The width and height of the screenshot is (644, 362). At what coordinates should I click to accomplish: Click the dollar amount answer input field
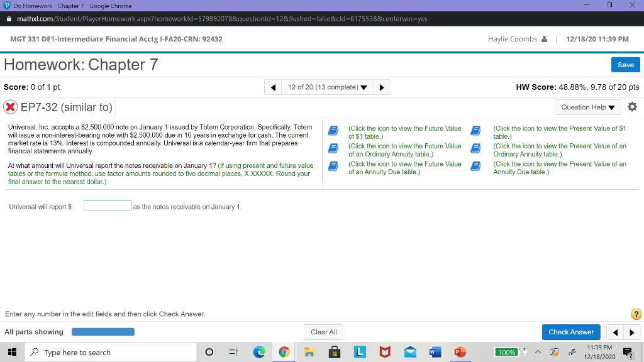pos(107,206)
